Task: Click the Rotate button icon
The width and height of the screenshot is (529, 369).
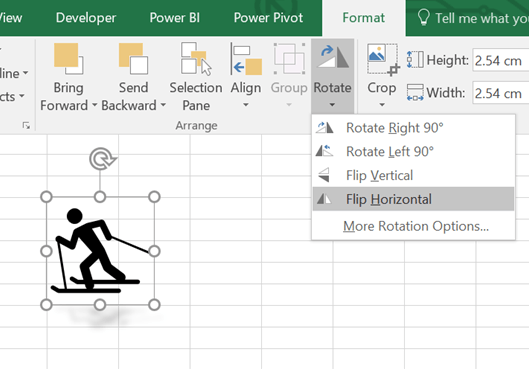Action: coord(333,57)
